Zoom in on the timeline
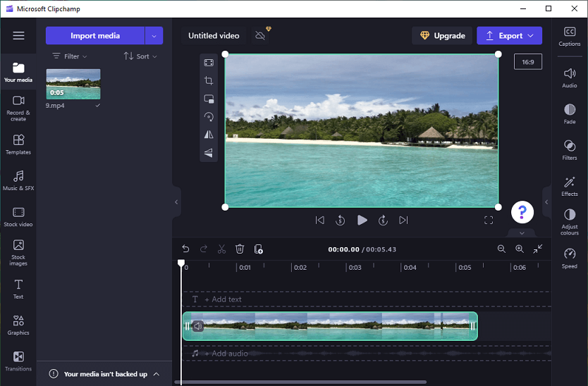Viewport: 588px width, 386px height. [520, 249]
